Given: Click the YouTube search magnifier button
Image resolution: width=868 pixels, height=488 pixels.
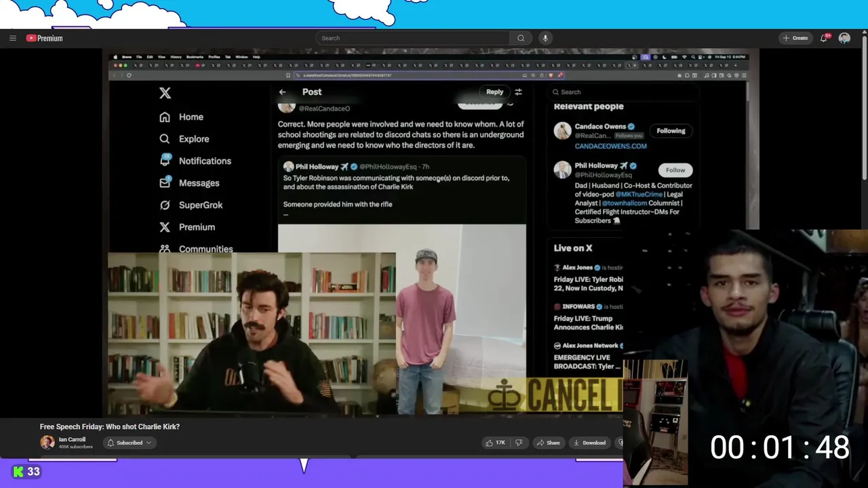Looking at the screenshot, I should [x=521, y=38].
